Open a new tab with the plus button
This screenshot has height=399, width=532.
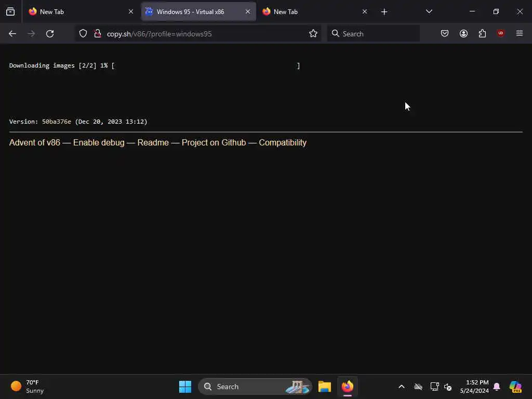[x=384, y=12]
